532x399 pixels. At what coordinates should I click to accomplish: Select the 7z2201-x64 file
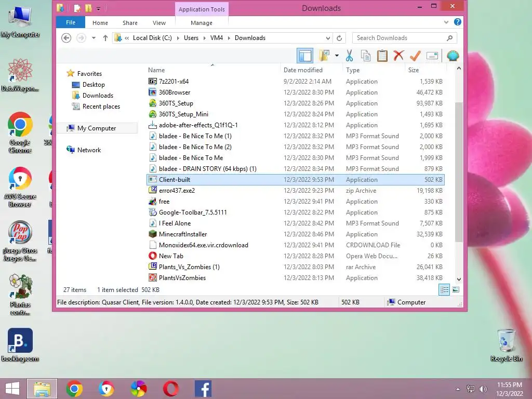(295, 82)
